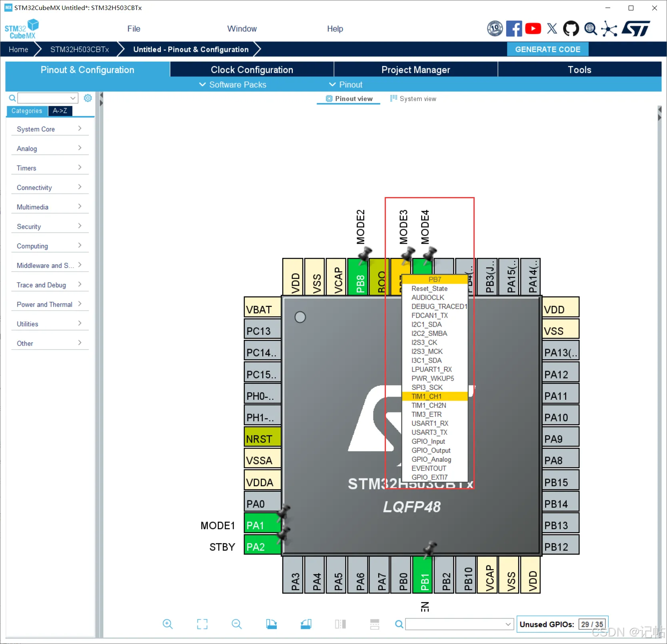Open the ST community network icon

609,28
